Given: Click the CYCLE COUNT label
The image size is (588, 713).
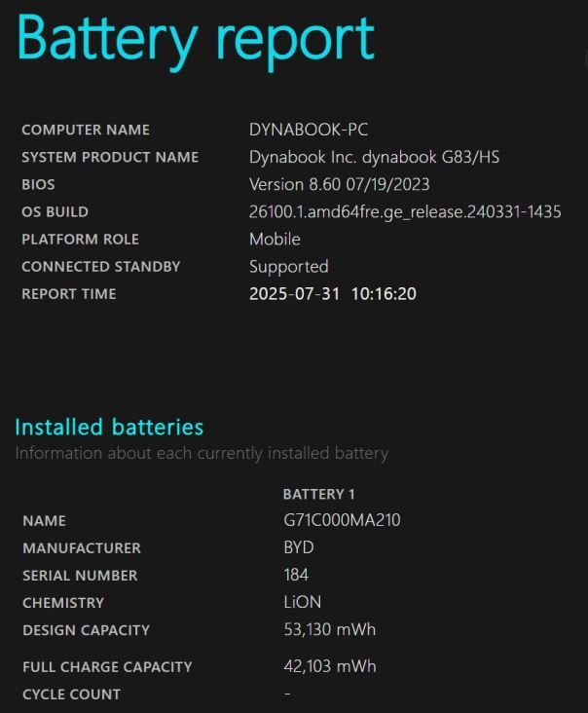Looking at the screenshot, I should click(x=72, y=694).
